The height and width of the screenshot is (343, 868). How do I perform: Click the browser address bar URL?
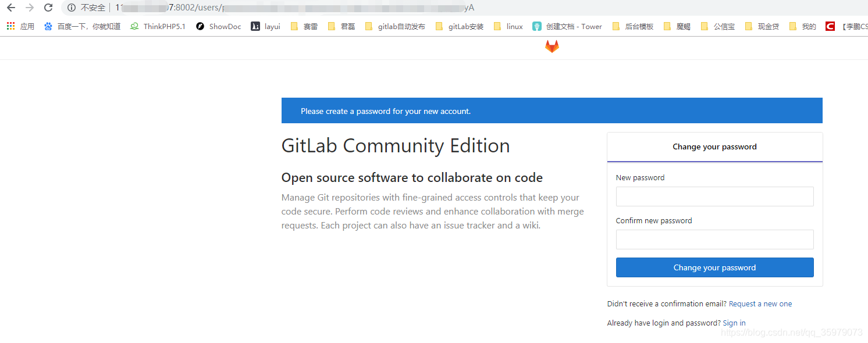coord(294,8)
